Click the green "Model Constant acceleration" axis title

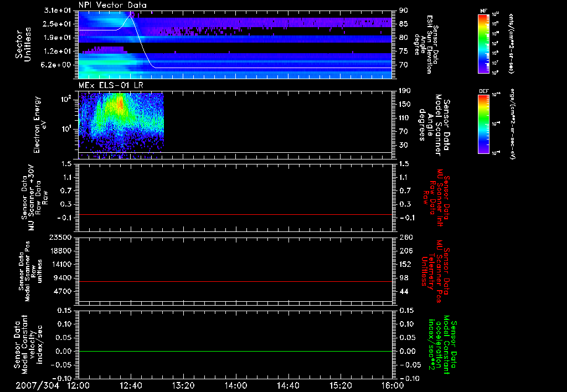(x=442, y=345)
